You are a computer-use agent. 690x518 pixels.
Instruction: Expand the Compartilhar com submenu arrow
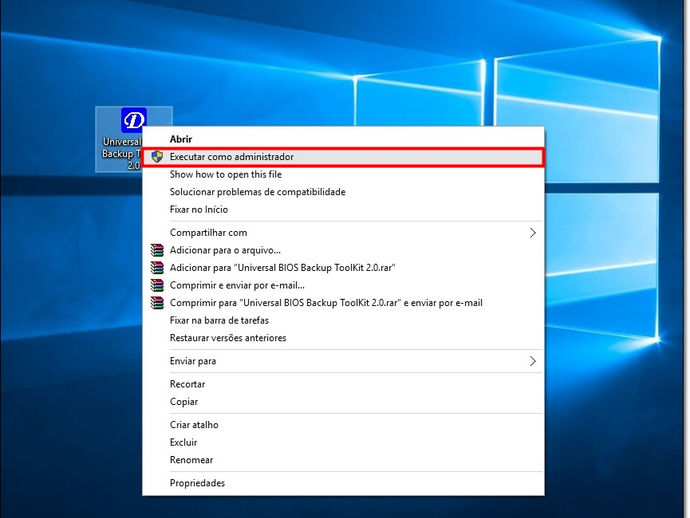[532, 232]
